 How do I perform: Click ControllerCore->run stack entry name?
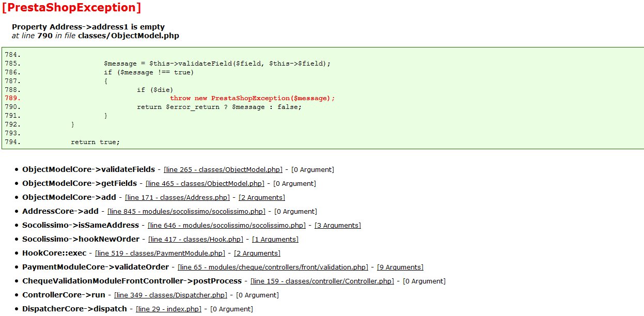pos(64,295)
